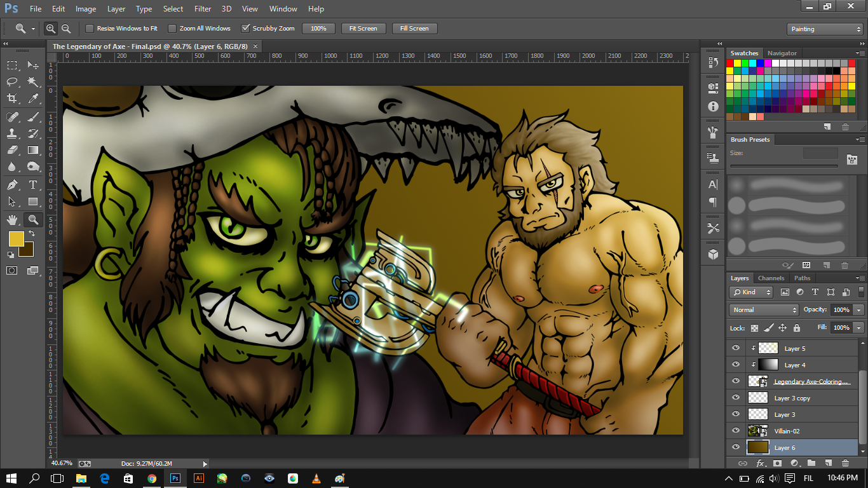Viewport: 868px width, 488px height.
Task: Open the fx layer style menu
Action: (x=761, y=463)
